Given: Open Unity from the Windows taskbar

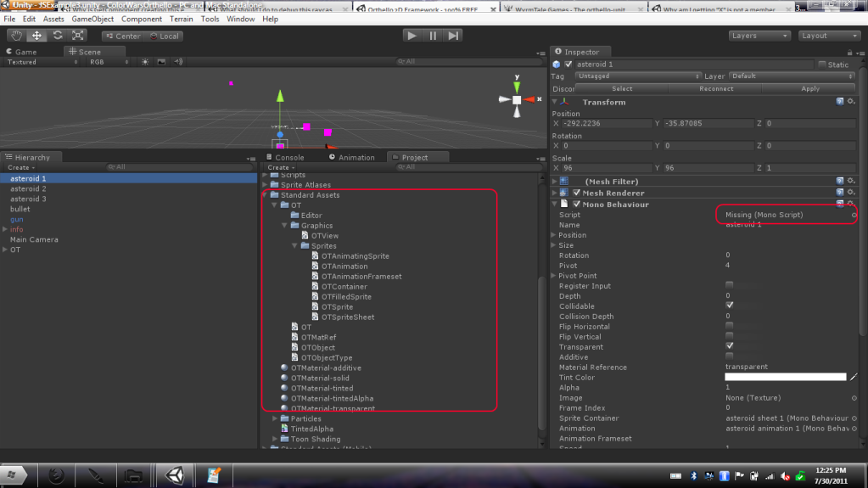Looking at the screenshot, I should point(175,474).
